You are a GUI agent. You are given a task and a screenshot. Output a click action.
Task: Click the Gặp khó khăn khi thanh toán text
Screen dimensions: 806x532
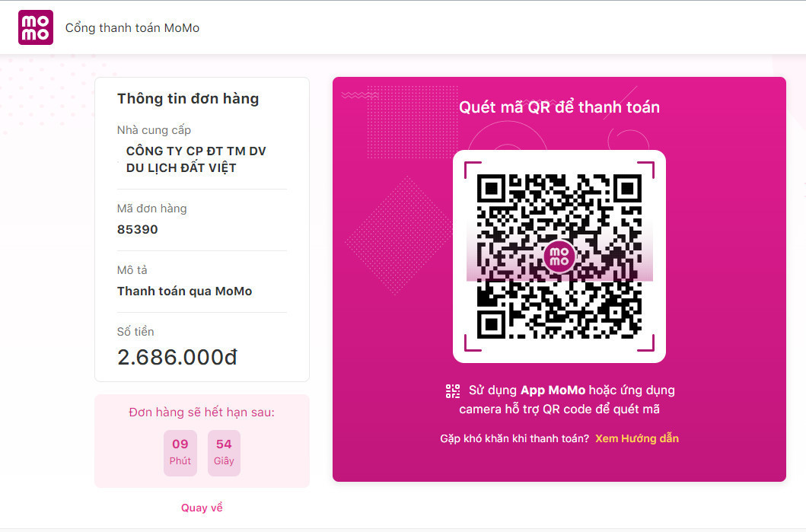pos(515,438)
